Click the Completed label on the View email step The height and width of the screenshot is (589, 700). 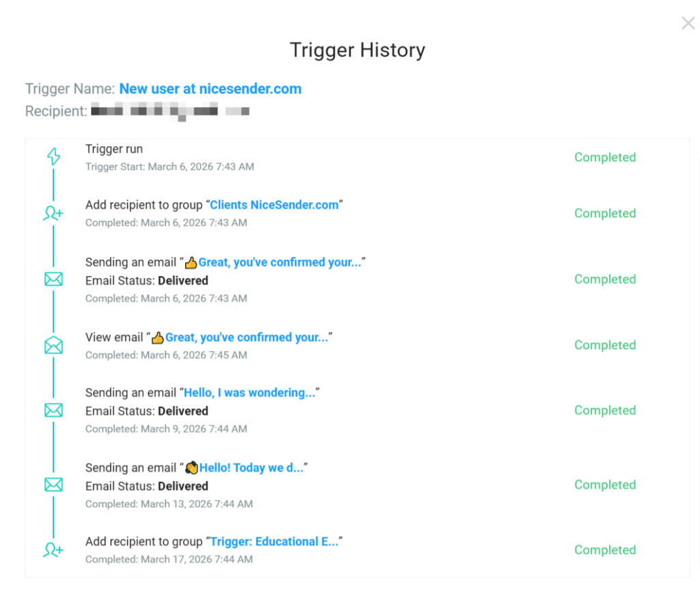(x=604, y=345)
